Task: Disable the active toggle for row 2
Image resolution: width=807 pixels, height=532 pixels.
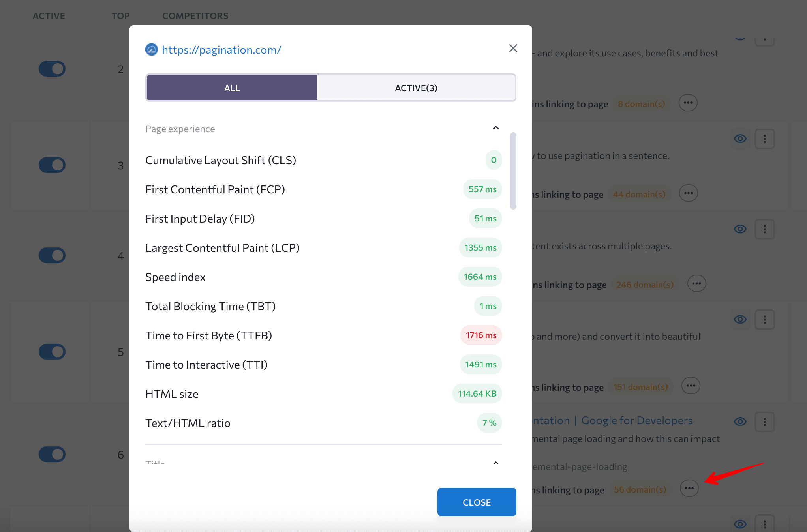Action: tap(52, 69)
